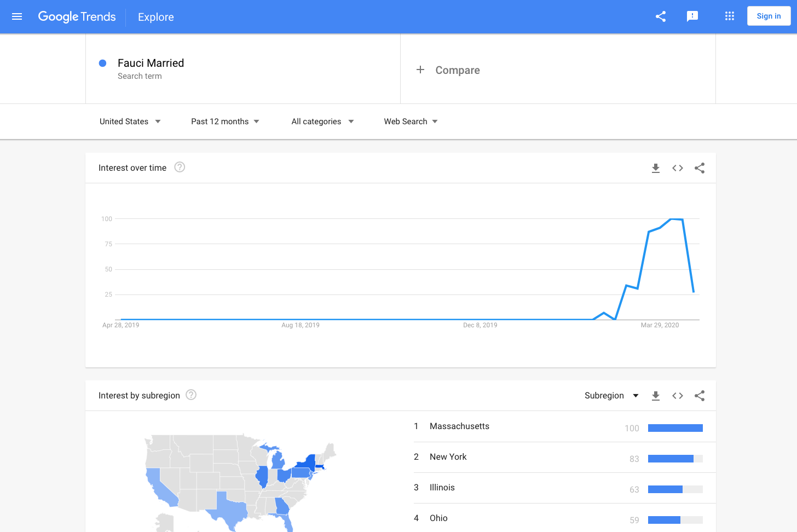
Task: Click the blue dot beside Fauci Married
Action: [102, 63]
